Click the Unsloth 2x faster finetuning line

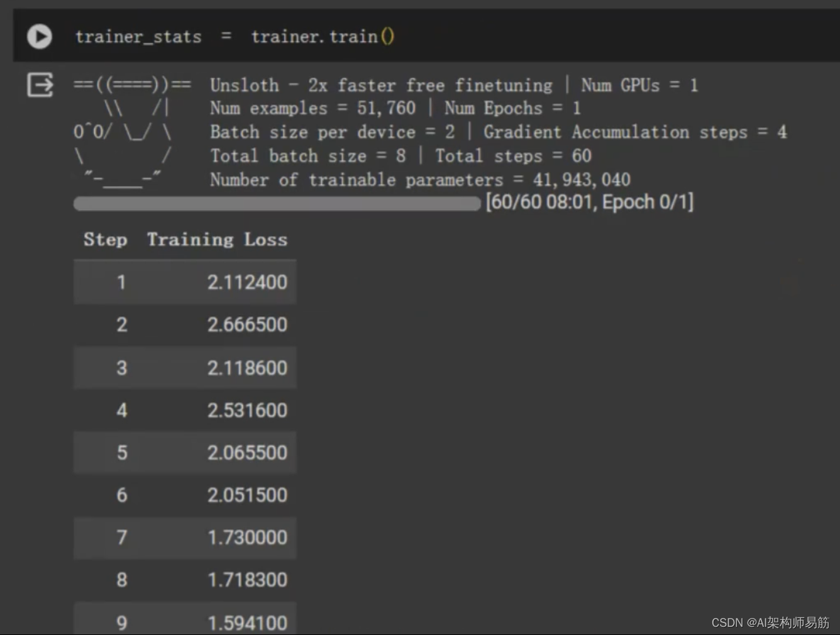coord(381,85)
